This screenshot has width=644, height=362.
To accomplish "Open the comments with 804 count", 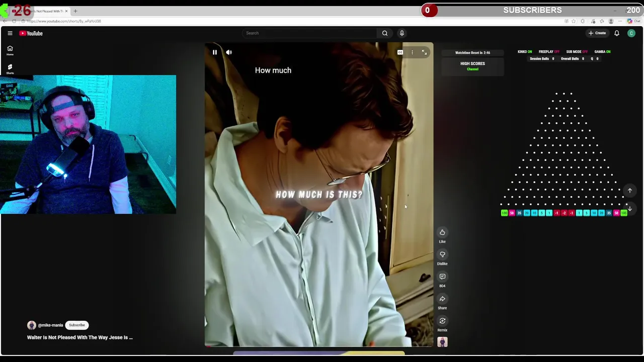I will [x=442, y=277].
